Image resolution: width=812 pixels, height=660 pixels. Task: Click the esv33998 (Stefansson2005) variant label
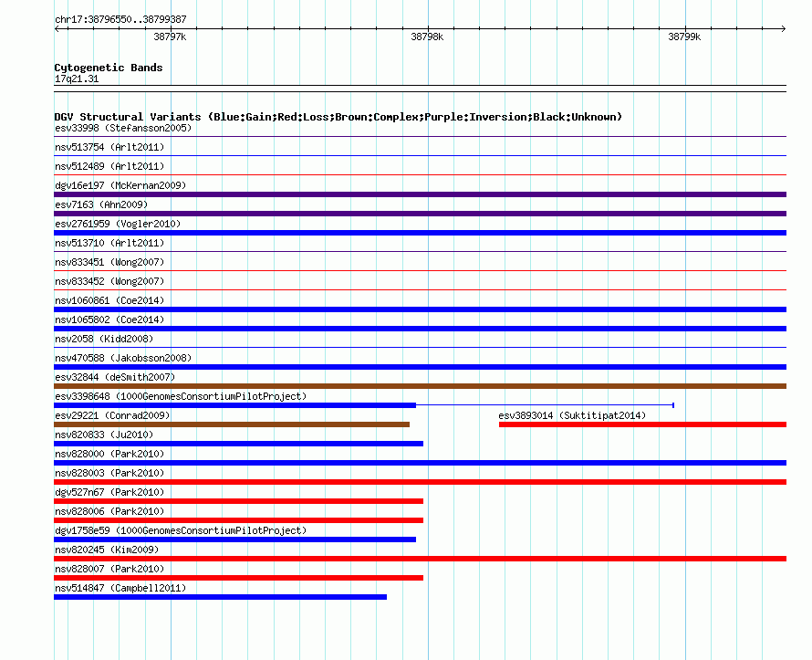123,128
